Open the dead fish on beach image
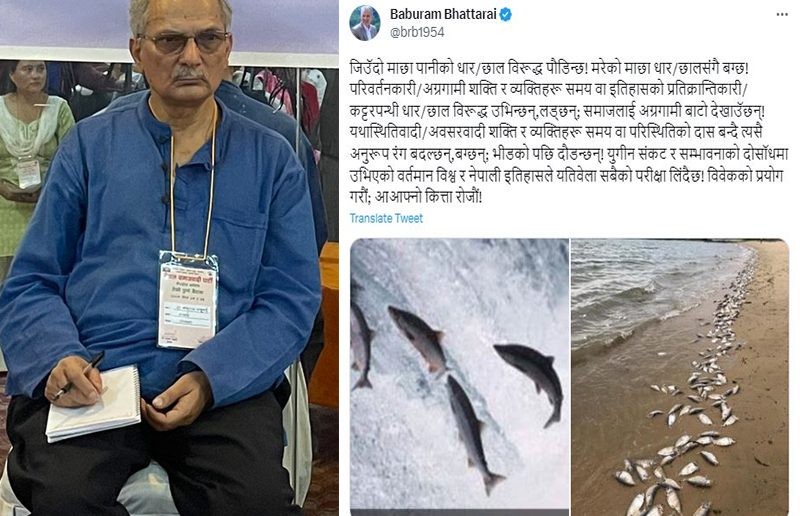 pos(680,377)
